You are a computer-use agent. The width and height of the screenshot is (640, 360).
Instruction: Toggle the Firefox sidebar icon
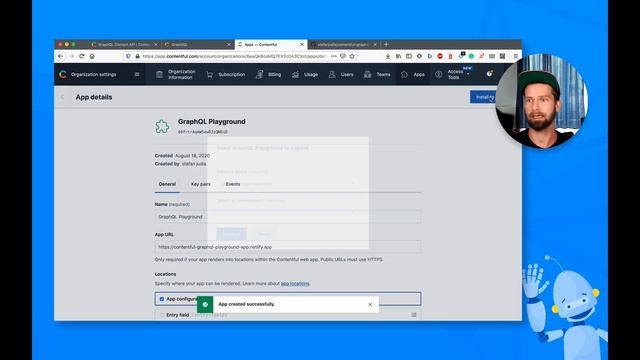tap(409, 56)
